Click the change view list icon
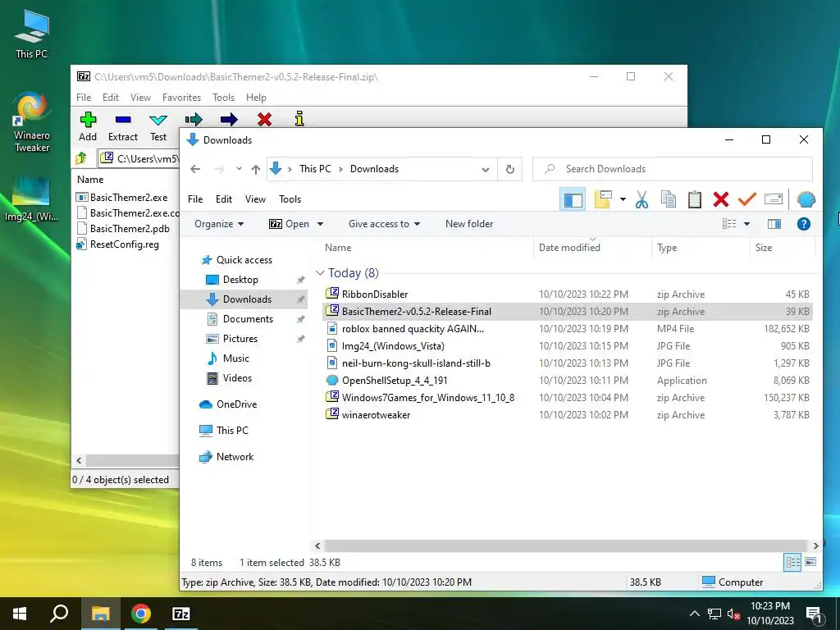The image size is (840, 630). 729,224
